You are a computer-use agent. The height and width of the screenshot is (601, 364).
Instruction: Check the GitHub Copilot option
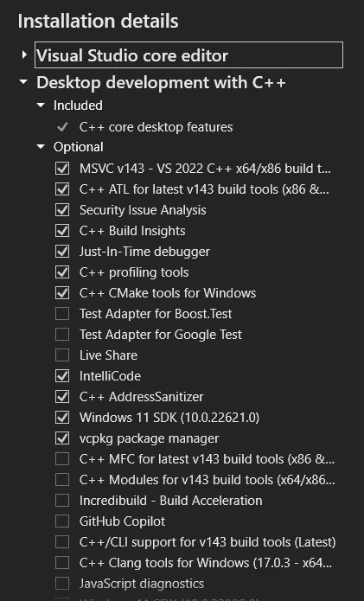click(62, 521)
